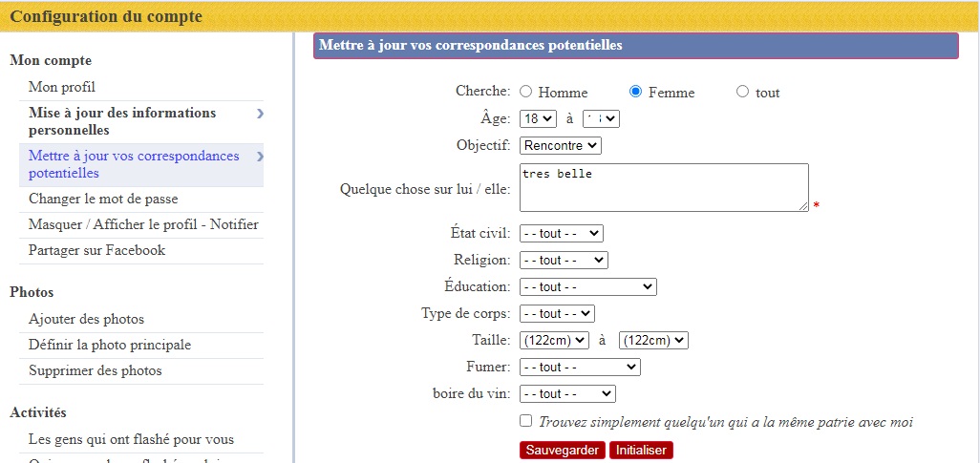Click arrow next to Mise à jour des informations
Screen dimensions: 980x463
click(x=260, y=114)
